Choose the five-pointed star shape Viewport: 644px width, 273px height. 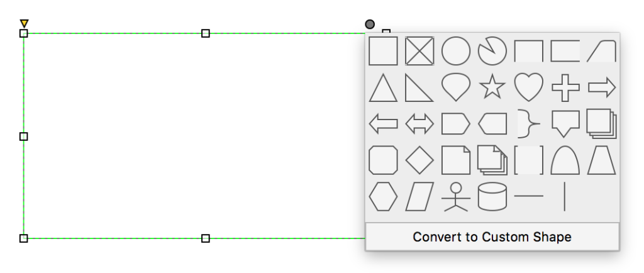492,87
